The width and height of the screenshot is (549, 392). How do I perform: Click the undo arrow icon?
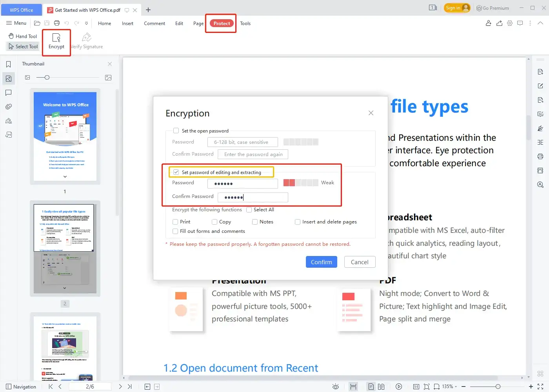click(x=67, y=23)
